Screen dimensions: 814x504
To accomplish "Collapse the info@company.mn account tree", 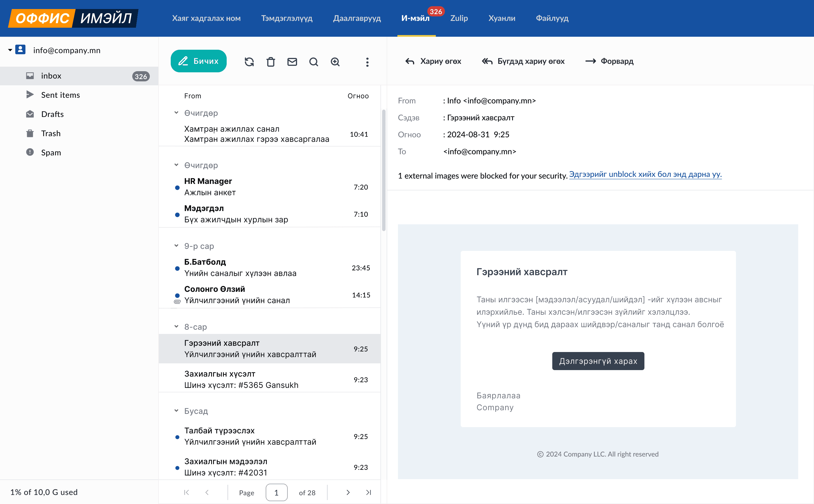I will click(10, 50).
